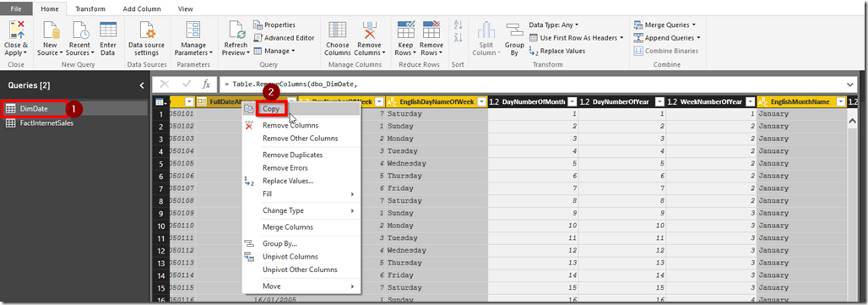The image size is (868, 305).
Task: Click the table icon at grid corner
Action: tap(160, 102)
